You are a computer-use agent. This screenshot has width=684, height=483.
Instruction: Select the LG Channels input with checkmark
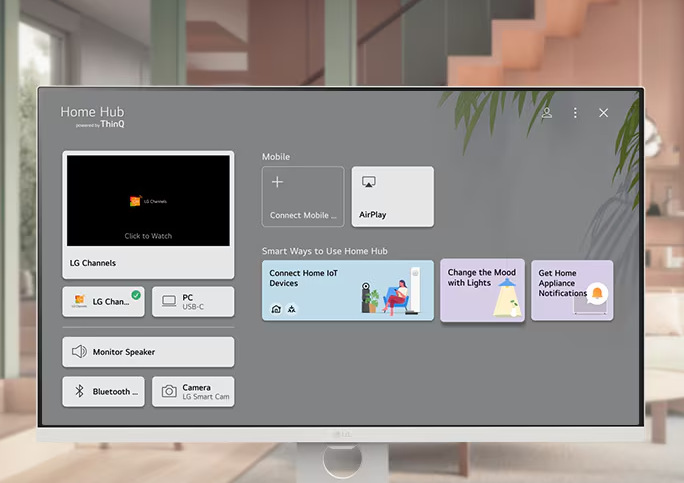tap(103, 301)
